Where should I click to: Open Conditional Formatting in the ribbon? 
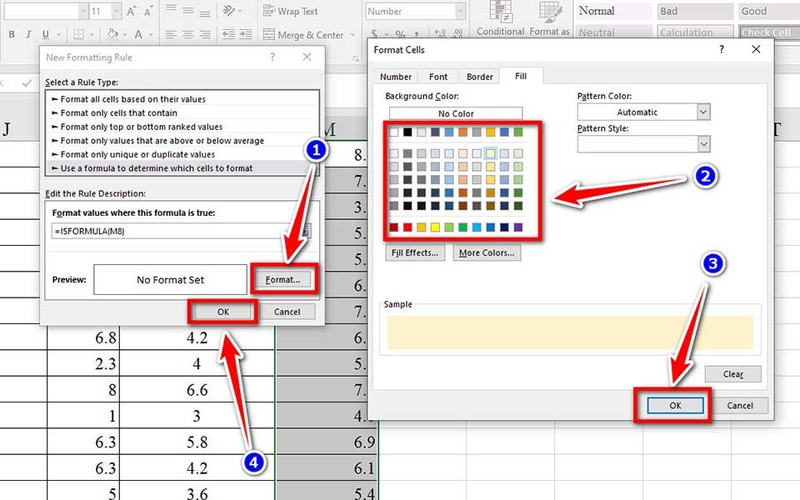(x=501, y=19)
